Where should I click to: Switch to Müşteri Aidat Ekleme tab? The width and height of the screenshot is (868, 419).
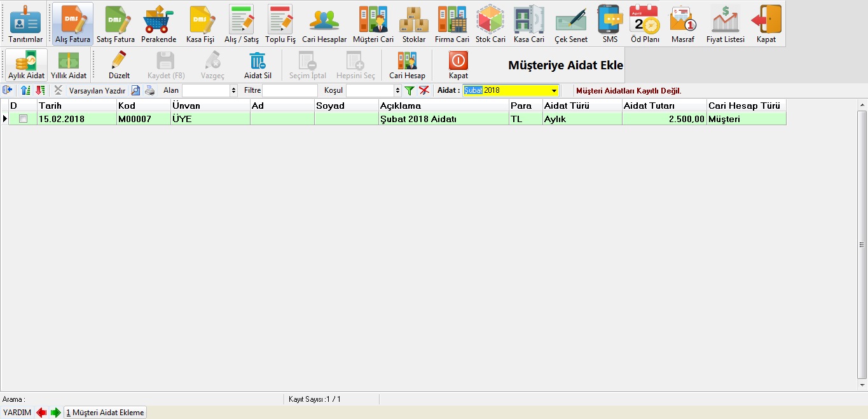tap(106, 413)
